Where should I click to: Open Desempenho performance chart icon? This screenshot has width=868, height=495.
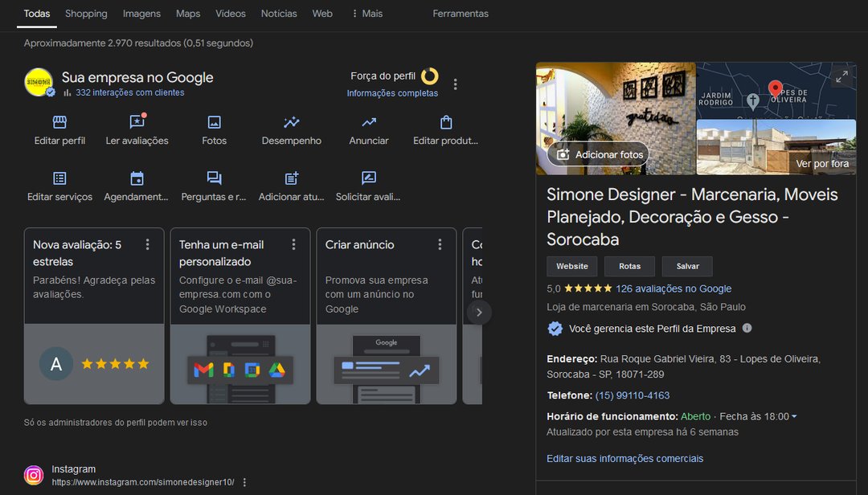[x=291, y=123]
